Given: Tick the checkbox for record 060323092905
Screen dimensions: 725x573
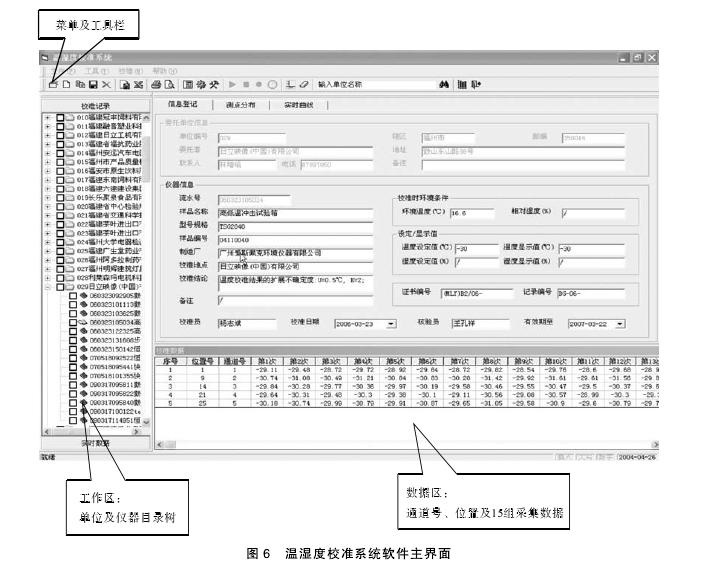Looking at the screenshot, I should point(73,296).
